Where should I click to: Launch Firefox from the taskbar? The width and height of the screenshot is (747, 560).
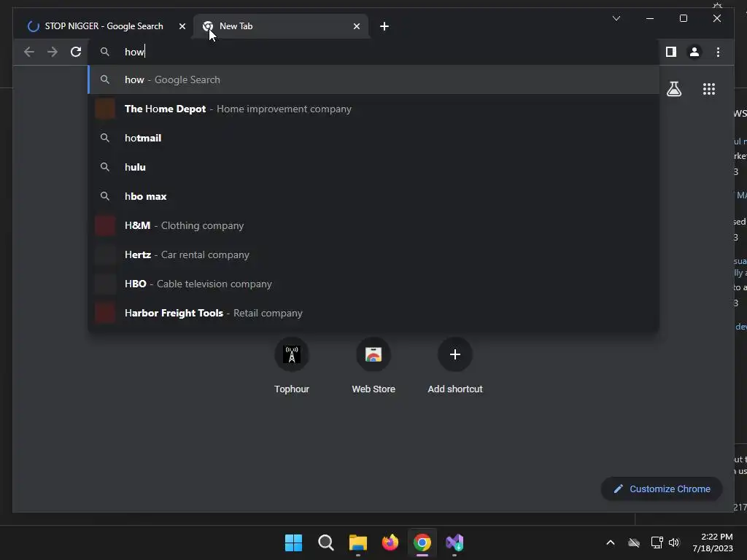[390, 542]
